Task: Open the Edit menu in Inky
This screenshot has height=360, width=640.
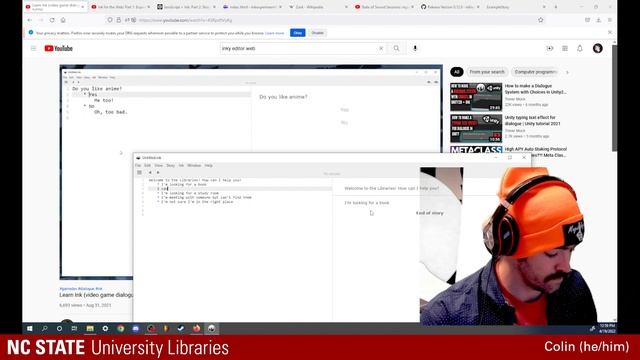Action: (x=147, y=165)
